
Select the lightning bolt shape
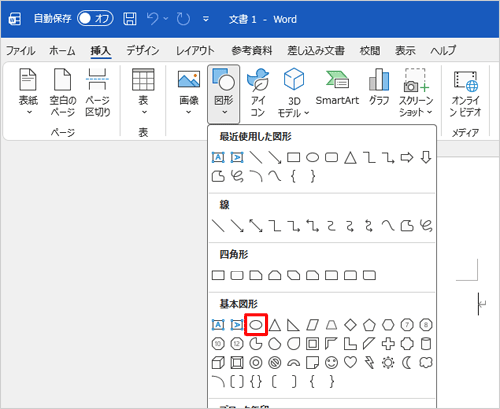pos(369,363)
